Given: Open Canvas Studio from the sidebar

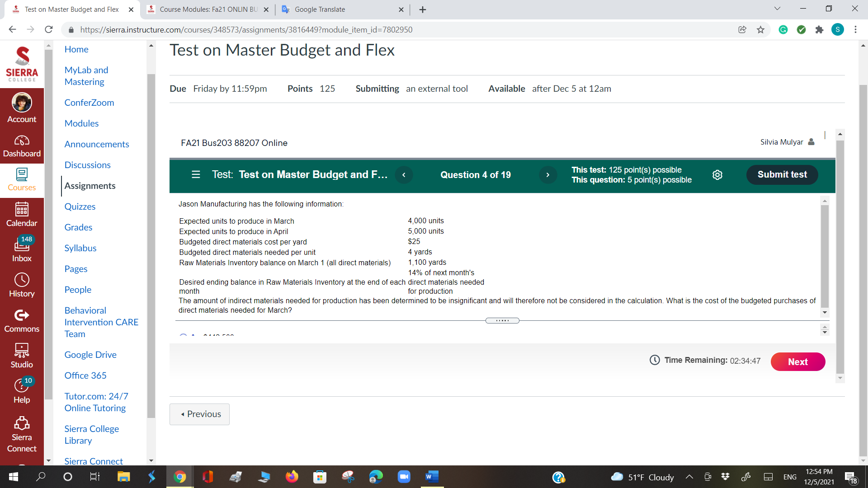Looking at the screenshot, I should pos(21,355).
